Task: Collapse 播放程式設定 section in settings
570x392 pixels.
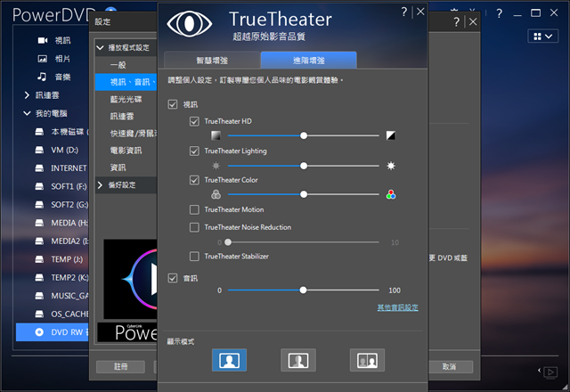Action: 100,47
